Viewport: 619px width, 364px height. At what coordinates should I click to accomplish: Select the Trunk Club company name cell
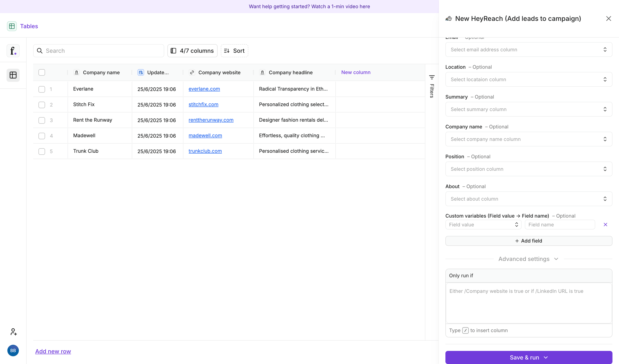pyautogui.click(x=100, y=151)
